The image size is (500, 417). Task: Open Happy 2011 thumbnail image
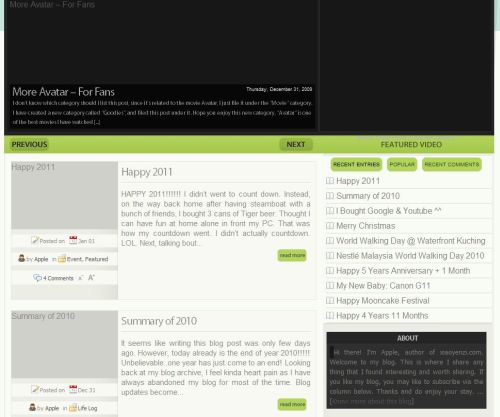(64, 195)
